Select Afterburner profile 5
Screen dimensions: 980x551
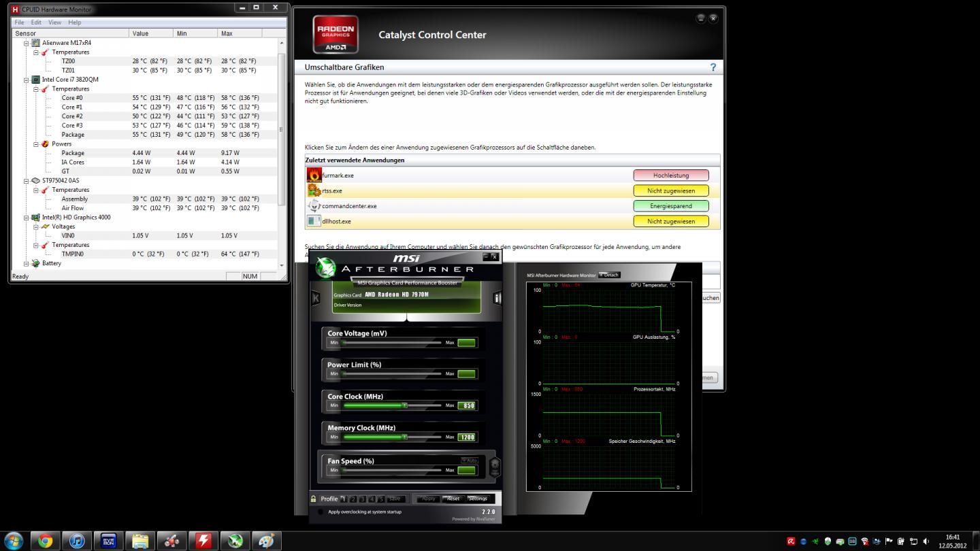(x=381, y=499)
